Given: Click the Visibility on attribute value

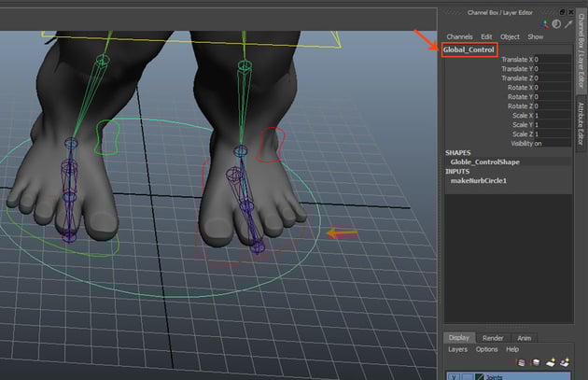Looking at the screenshot, I should coord(539,143).
